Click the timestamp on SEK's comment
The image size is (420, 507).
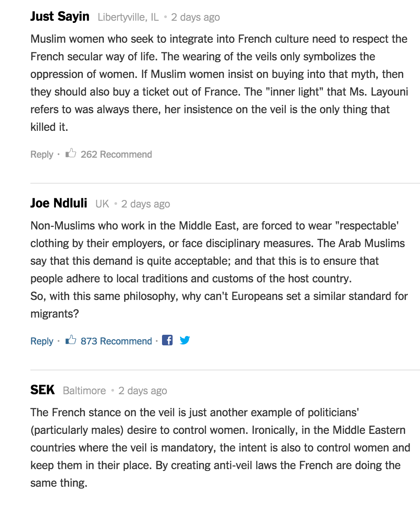(x=143, y=391)
